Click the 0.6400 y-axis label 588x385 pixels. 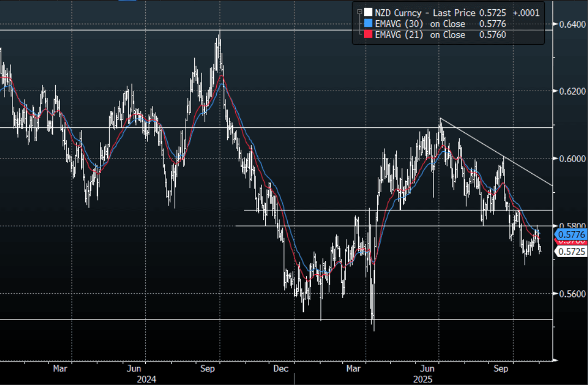[571, 23]
